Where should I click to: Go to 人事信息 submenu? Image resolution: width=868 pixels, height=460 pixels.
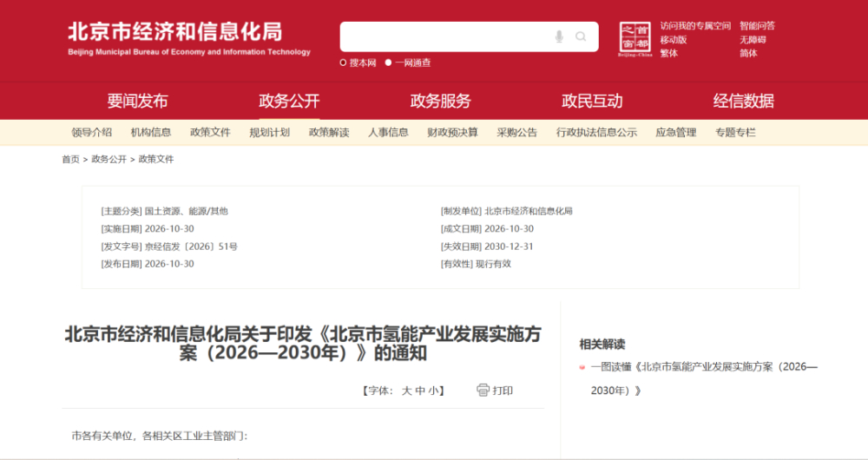pyautogui.click(x=388, y=132)
